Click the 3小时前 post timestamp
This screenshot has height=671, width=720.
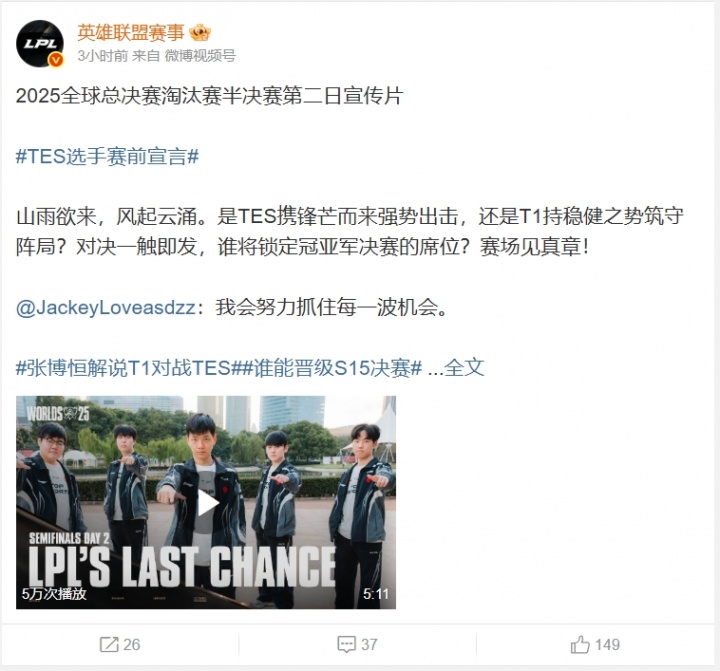[103, 56]
